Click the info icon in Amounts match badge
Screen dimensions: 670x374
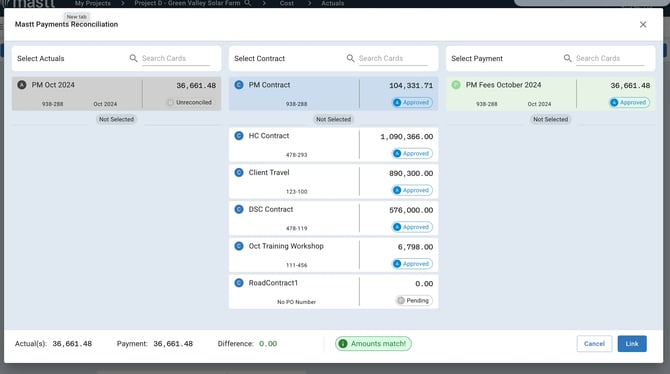pyautogui.click(x=343, y=344)
